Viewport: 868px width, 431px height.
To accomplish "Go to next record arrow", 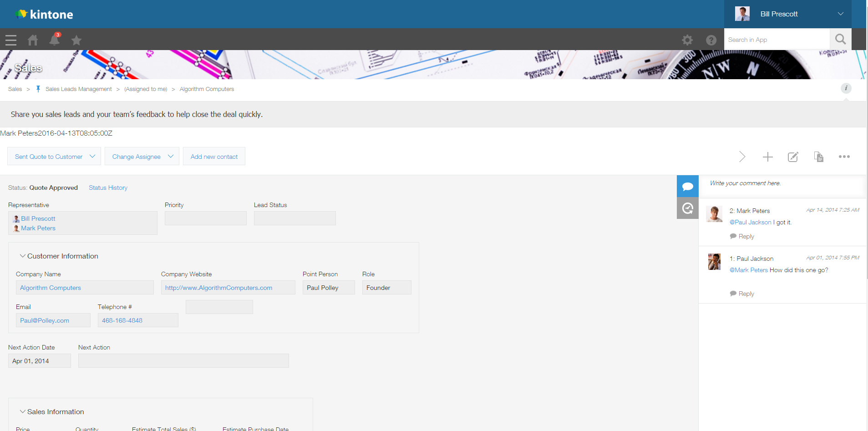I will [742, 157].
